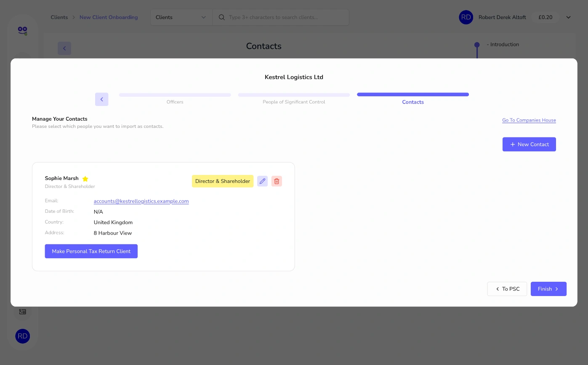Click the back arrow beside Contacts heading
The image size is (588, 365).
coord(64,48)
